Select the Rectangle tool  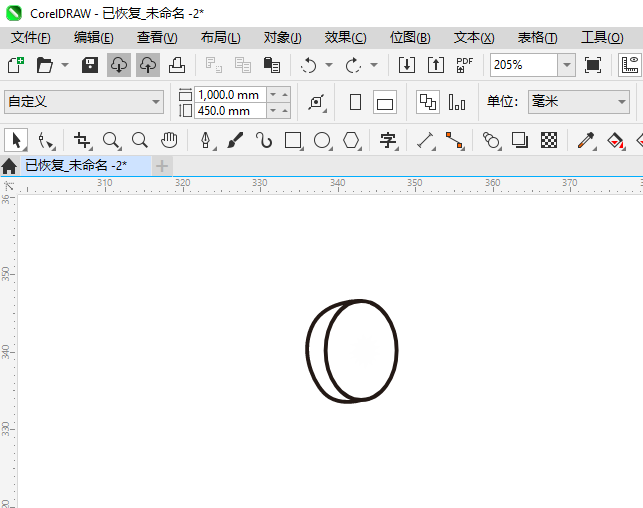tap(293, 141)
